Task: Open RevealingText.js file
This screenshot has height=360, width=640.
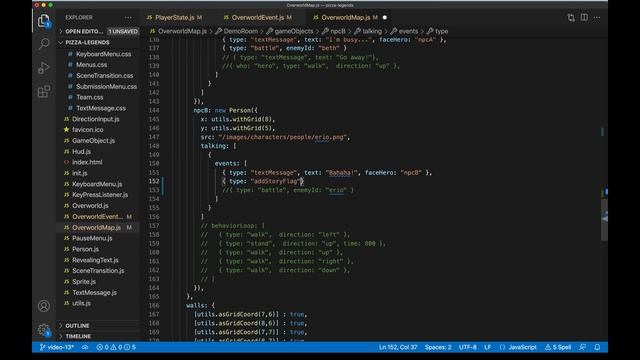Action: (x=95, y=260)
